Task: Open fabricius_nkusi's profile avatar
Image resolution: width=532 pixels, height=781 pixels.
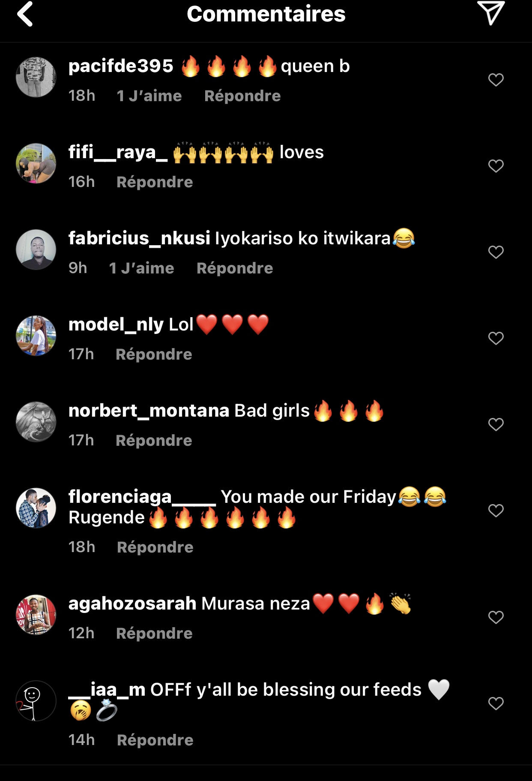Action: point(36,249)
